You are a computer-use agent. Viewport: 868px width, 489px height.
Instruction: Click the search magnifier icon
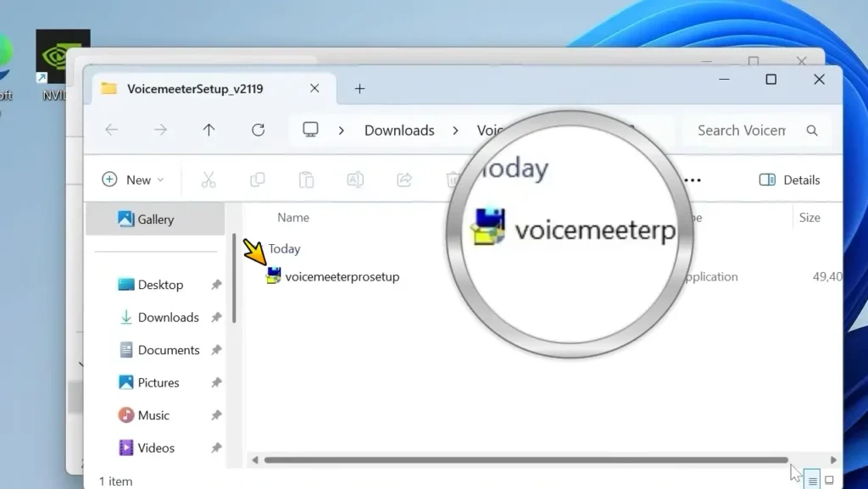pyautogui.click(x=812, y=131)
